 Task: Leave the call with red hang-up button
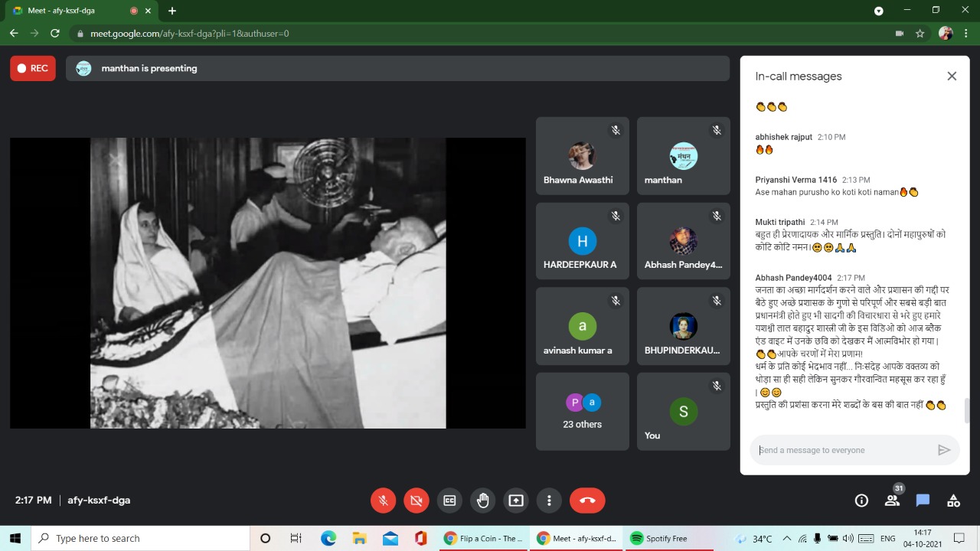click(587, 500)
